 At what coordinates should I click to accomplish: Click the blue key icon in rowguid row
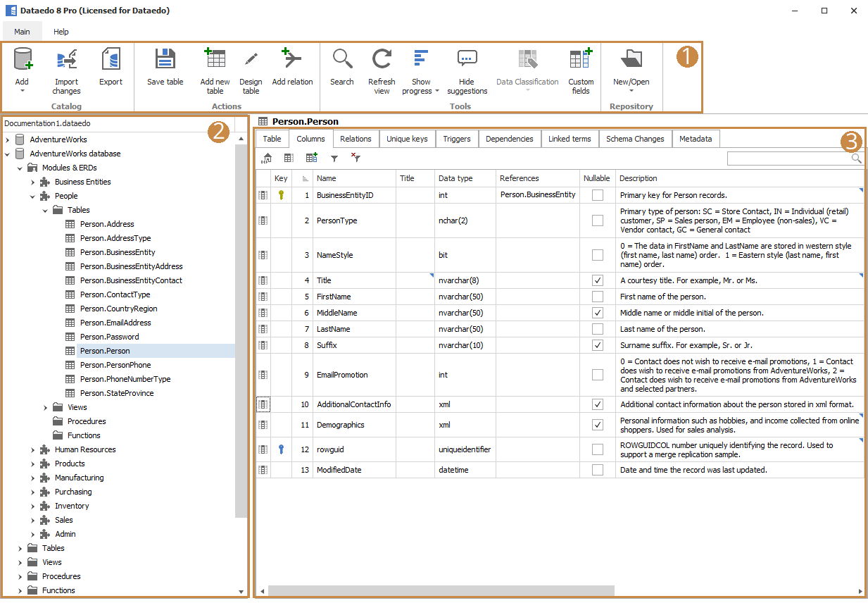click(281, 449)
